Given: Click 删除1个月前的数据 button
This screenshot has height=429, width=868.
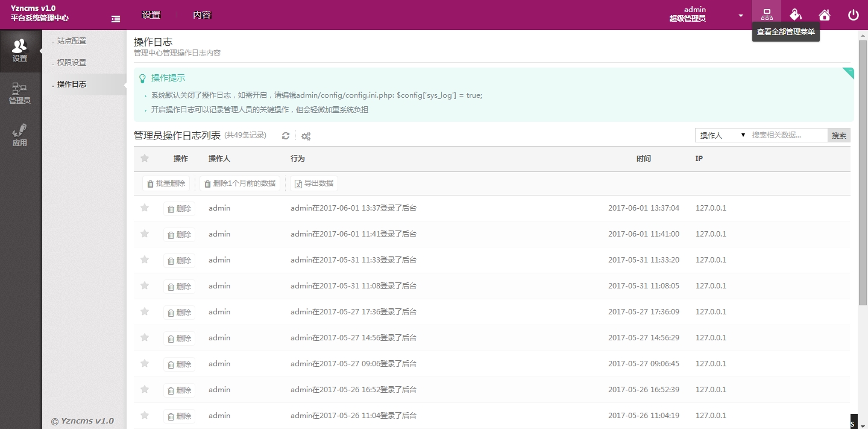Looking at the screenshot, I should 240,184.
